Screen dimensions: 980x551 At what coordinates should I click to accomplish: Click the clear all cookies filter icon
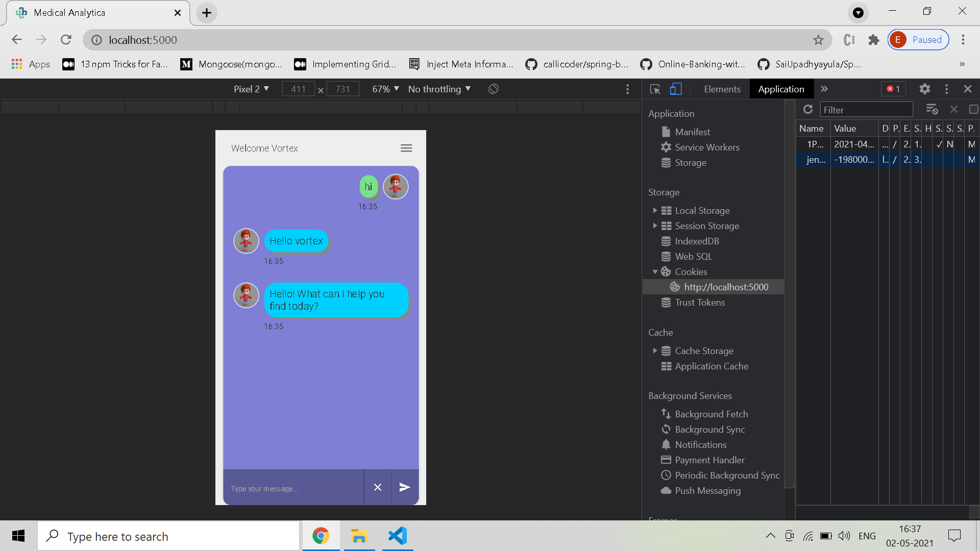click(x=932, y=109)
